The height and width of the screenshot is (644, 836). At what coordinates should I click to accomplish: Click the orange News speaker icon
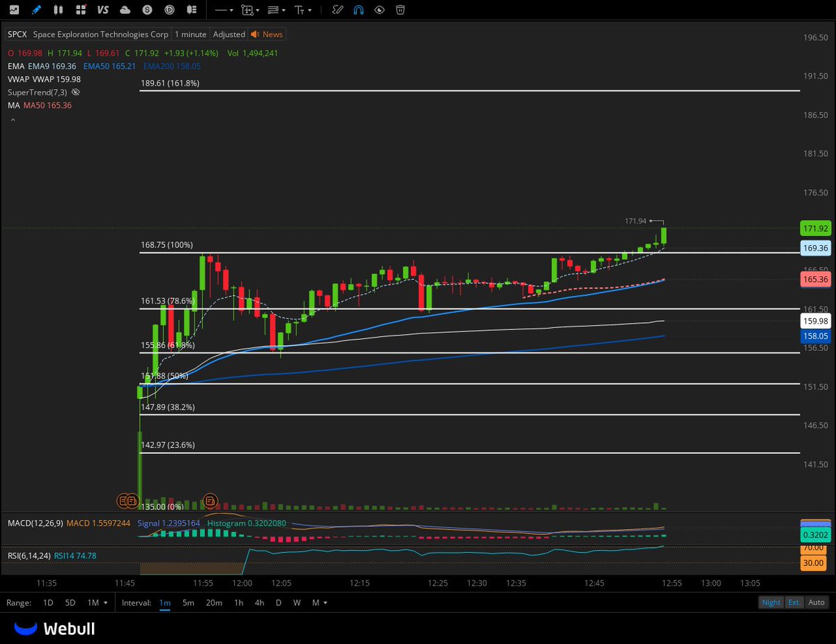point(255,34)
